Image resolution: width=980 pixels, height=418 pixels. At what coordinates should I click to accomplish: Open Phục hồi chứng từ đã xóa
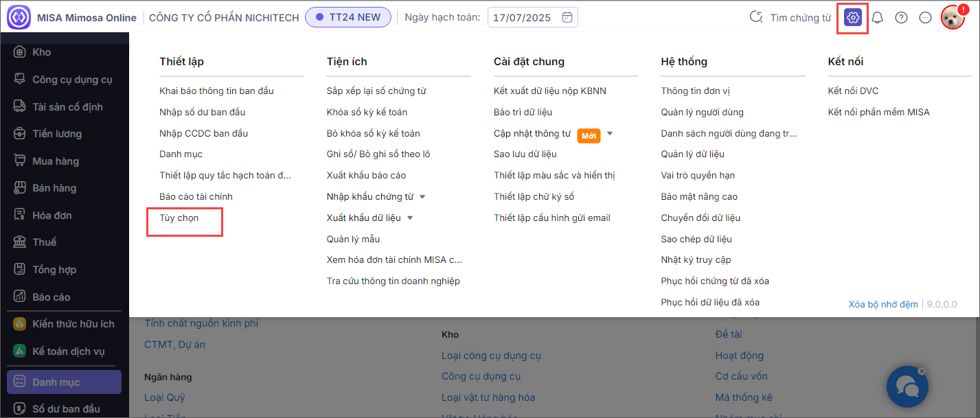pyautogui.click(x=715, y=281)
